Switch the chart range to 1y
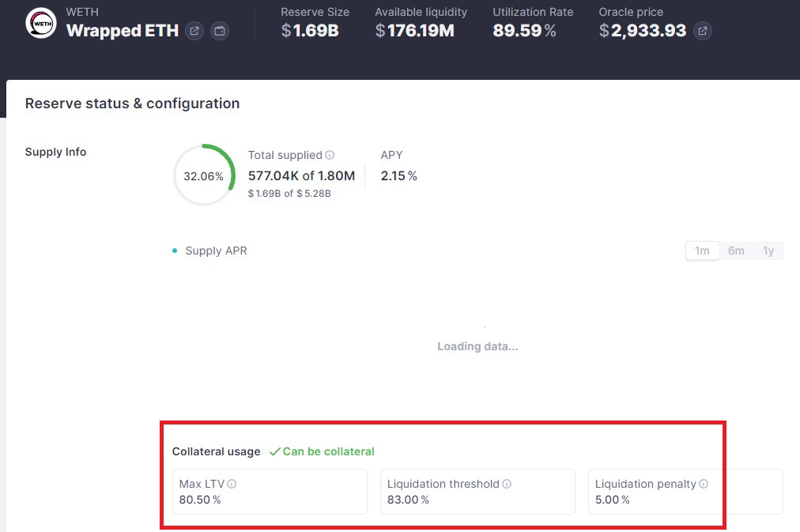Screen dimensions: 800x532 click(x=768, y=251)
